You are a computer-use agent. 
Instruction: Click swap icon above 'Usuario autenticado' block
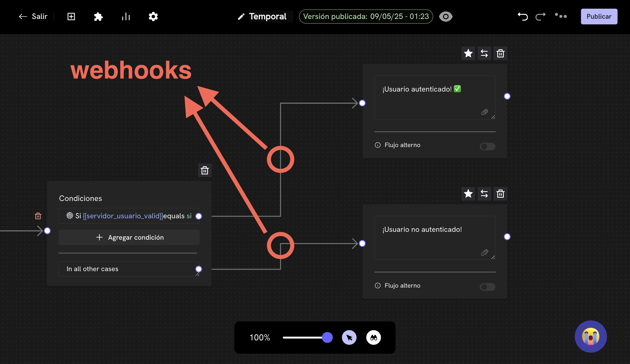(484, 53)
